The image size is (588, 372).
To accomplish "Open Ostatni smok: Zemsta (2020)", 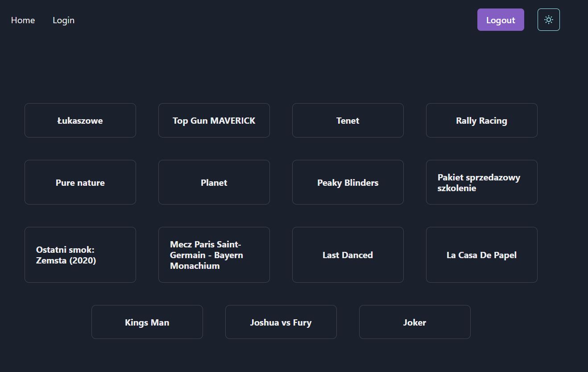I will [x=80, y=255].
